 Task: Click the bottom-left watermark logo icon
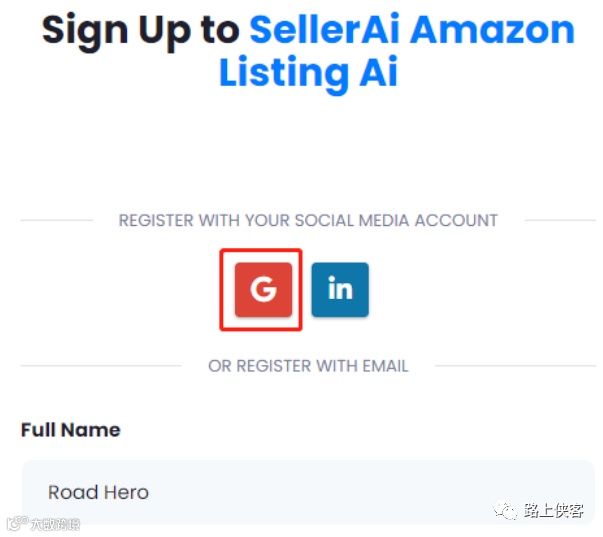point(16,523)
